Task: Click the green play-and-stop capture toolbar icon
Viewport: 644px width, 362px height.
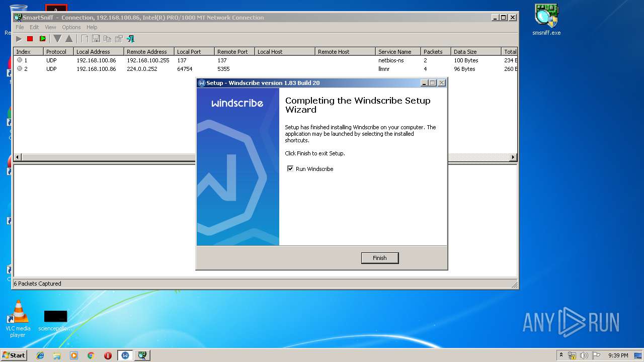Action: coord(43,39)
